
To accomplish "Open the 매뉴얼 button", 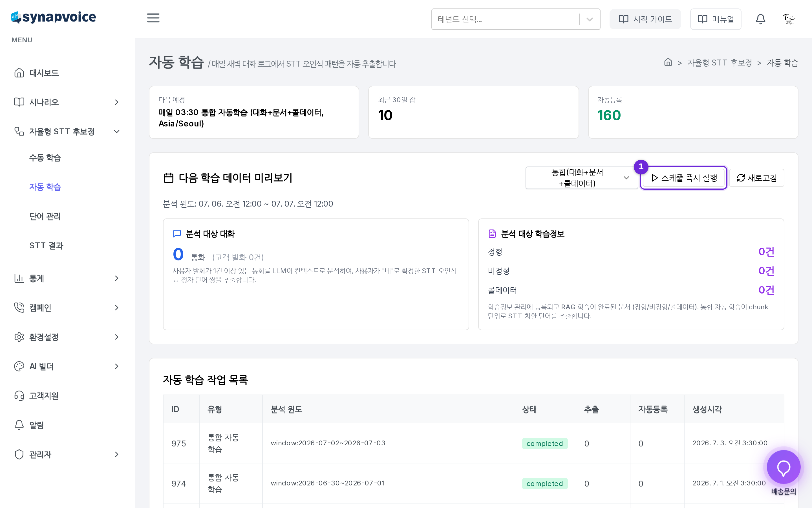I will [x=715, y=19].
